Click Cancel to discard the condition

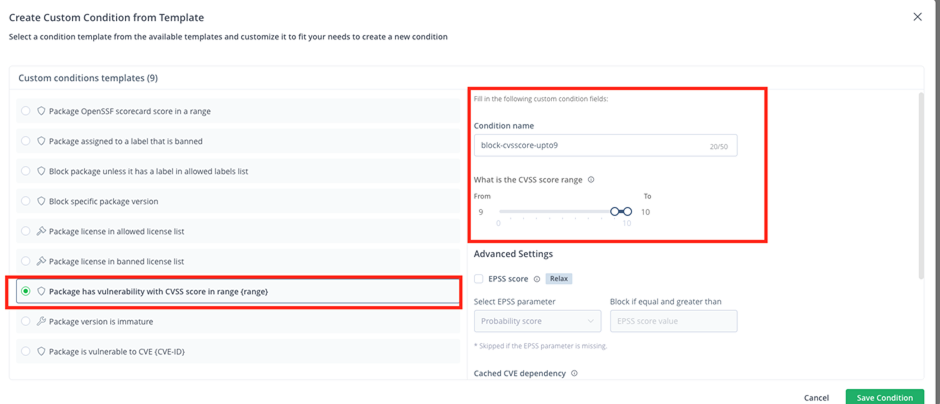click(x=816, y=397)
